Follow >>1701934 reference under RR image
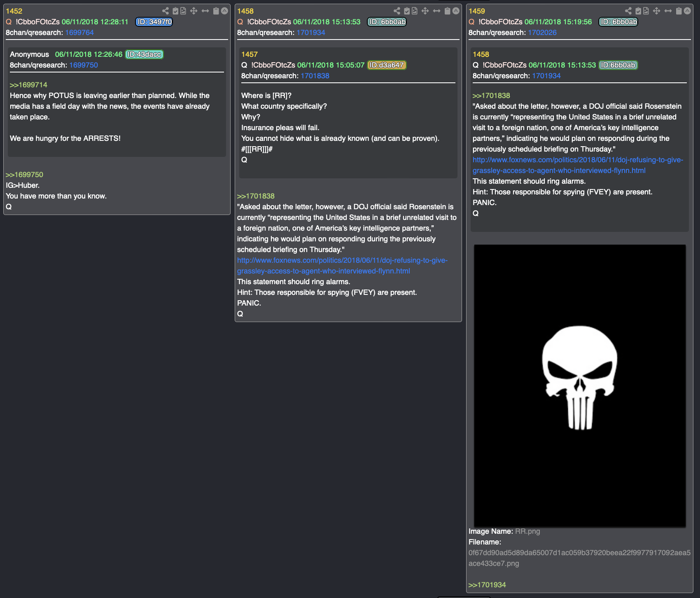The width and height of the screenshot is (700, 598). coord(487,585)
